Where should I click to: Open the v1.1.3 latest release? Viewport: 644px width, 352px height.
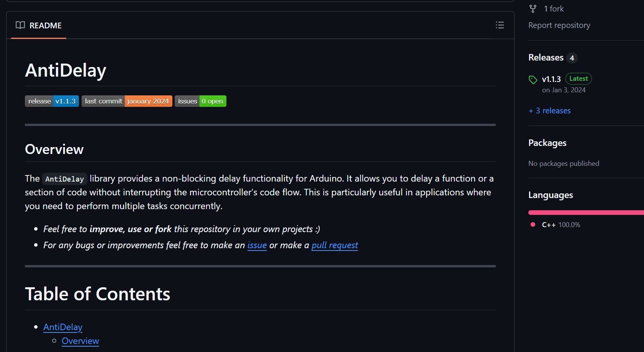(x=551, y=79)
